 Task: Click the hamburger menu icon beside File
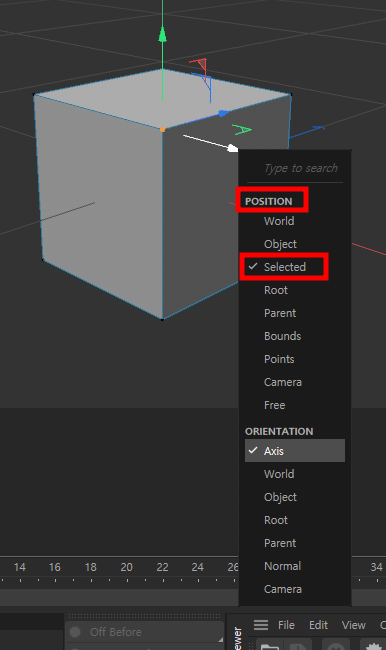(x=261, y=625)
